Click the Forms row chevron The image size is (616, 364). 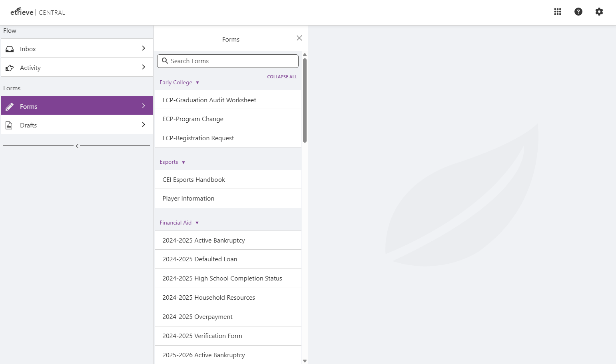pyautogui.click(x=144, y=106)
